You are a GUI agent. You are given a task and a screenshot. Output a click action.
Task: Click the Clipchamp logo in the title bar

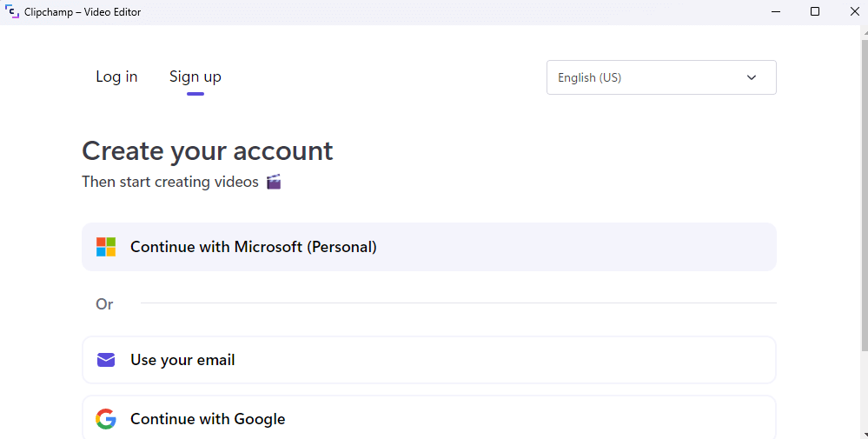tap(12, 11)
